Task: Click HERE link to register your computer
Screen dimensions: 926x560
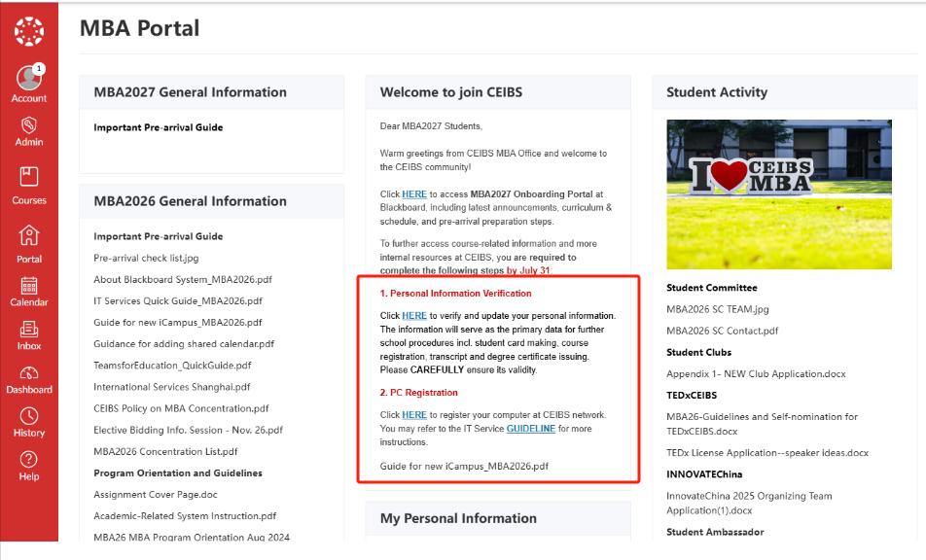Action: (414, 415)
